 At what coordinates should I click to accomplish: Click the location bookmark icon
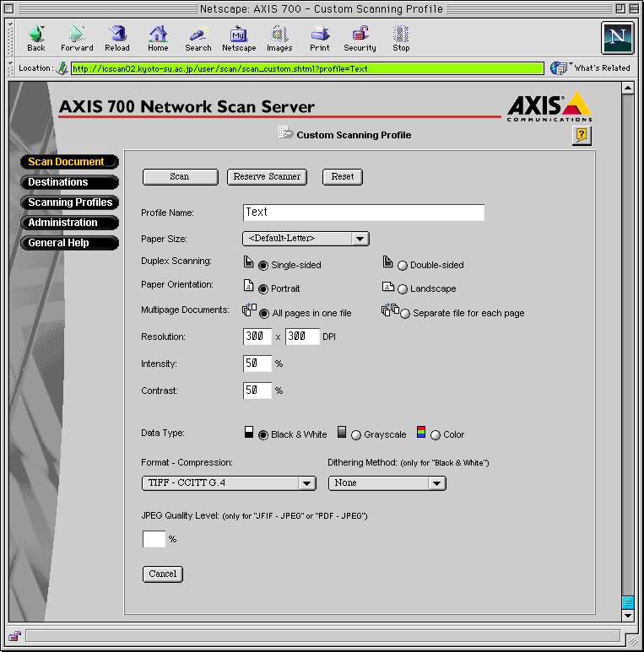pos(62,68)
